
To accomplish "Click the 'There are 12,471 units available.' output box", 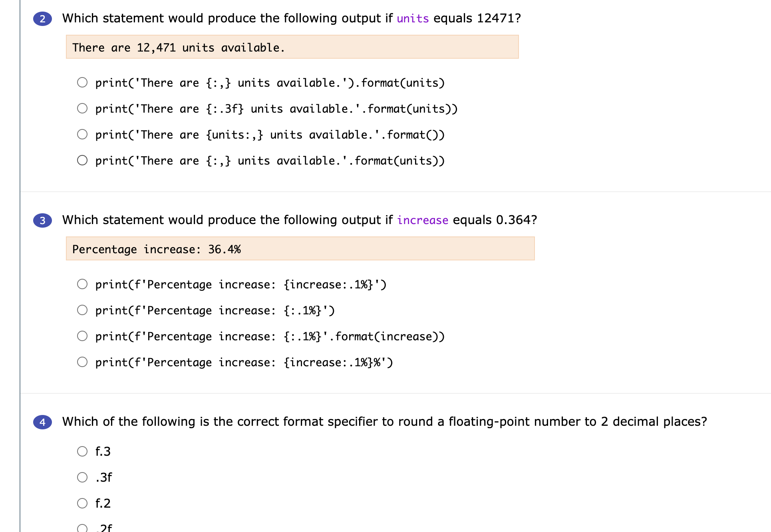I will click(x=292, y=47).
